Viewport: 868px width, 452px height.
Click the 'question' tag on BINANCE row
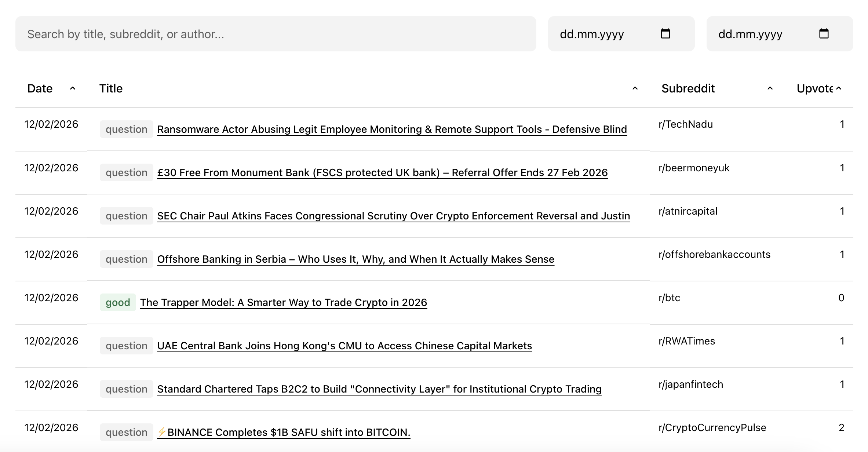126,432
